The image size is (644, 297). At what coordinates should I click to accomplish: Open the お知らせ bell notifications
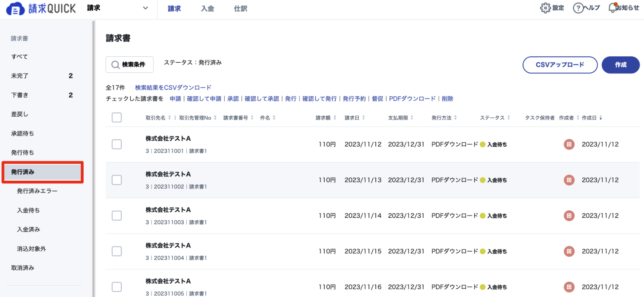pos(613,8)
